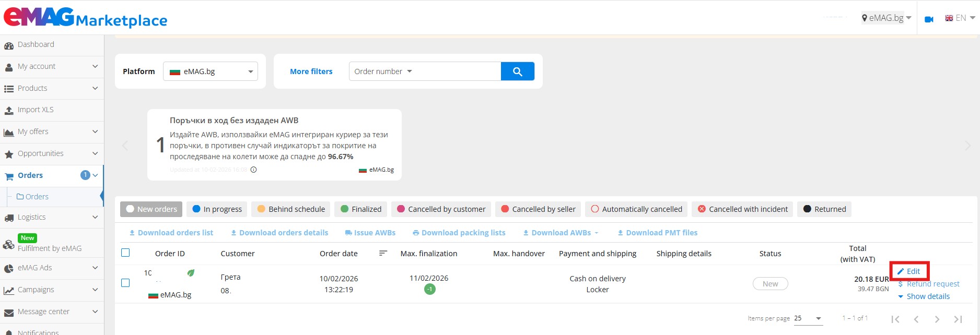Expand the My account submenu

point(95,66)
